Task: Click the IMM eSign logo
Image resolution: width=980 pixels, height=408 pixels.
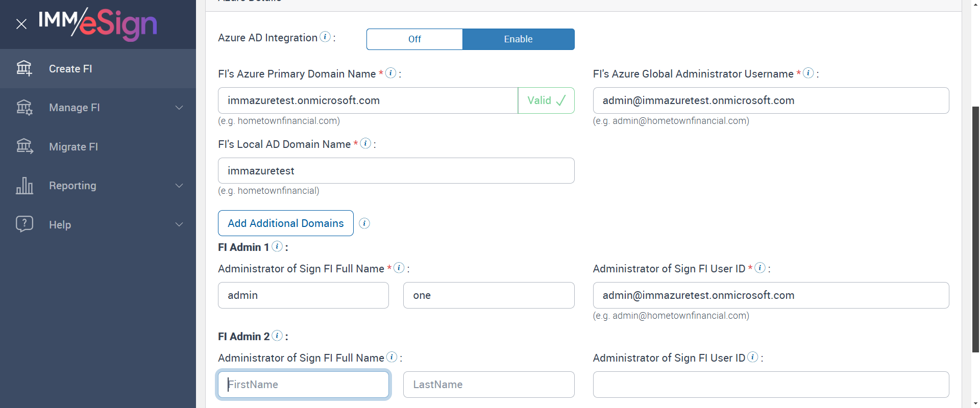Action: pyautogui.click(x=97, y=23)
